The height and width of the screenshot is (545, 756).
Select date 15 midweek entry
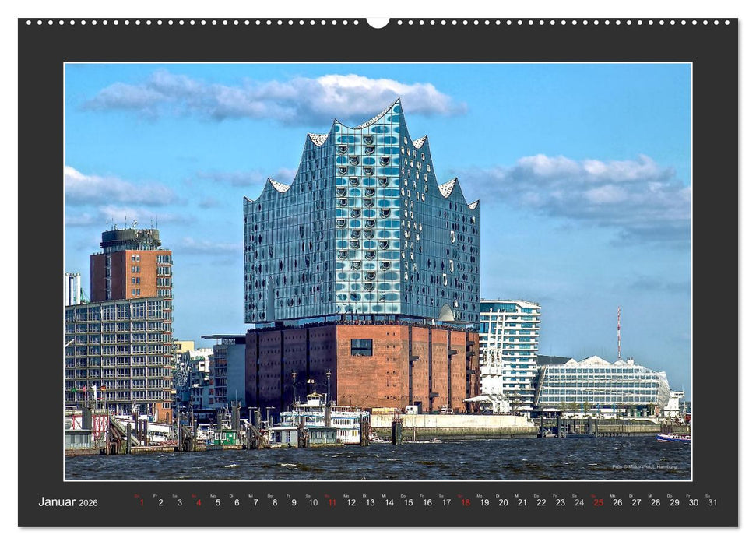click(407, 503)
